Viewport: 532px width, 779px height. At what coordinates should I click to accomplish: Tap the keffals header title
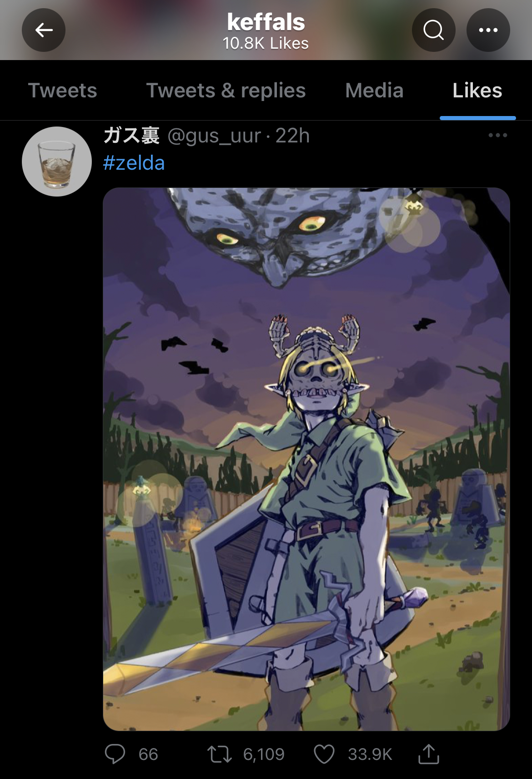(266, 21)
